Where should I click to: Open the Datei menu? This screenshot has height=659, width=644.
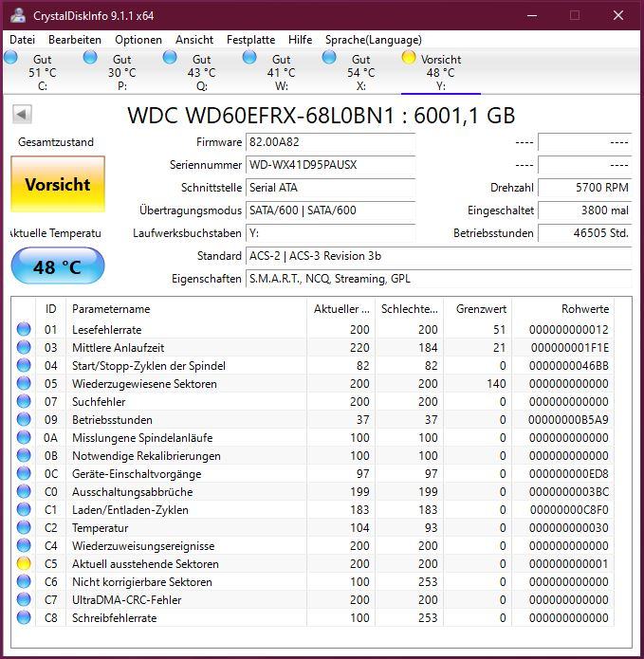pyautogui.click(x=22, y=40)
